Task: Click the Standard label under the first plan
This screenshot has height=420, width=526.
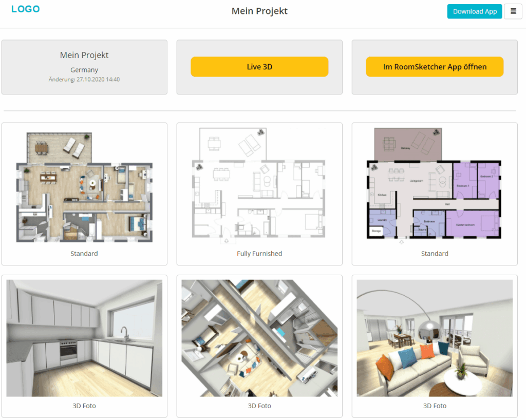Action: [x=84, y=253]
